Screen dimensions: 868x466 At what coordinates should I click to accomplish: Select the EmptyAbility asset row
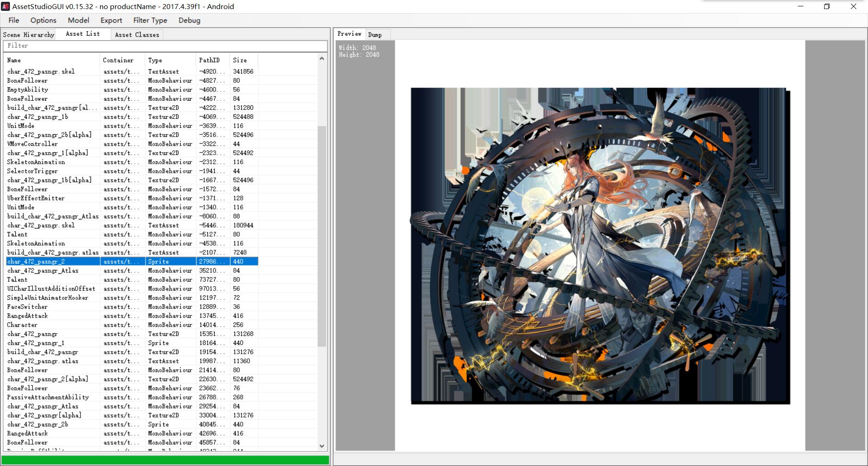click(132, 90)
